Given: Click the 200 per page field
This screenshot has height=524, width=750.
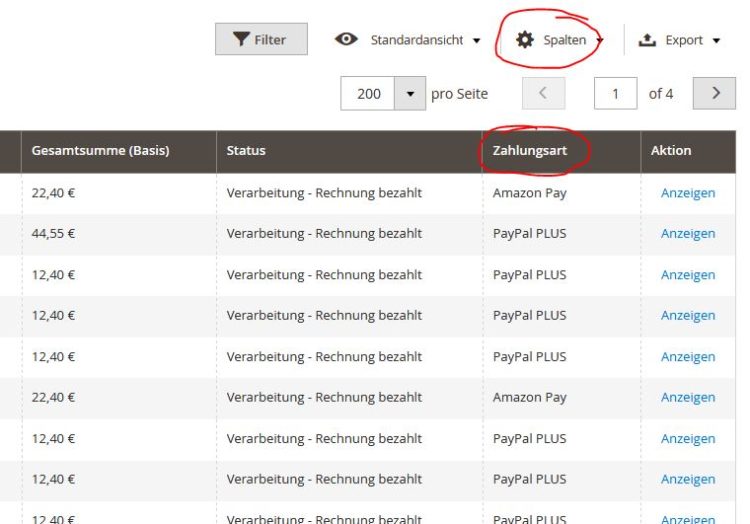Looking at the screenshot, I should click(x=368, y=94).
